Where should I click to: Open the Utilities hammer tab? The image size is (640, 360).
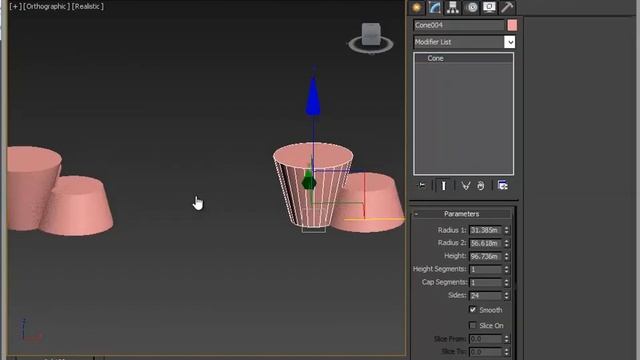507,7
